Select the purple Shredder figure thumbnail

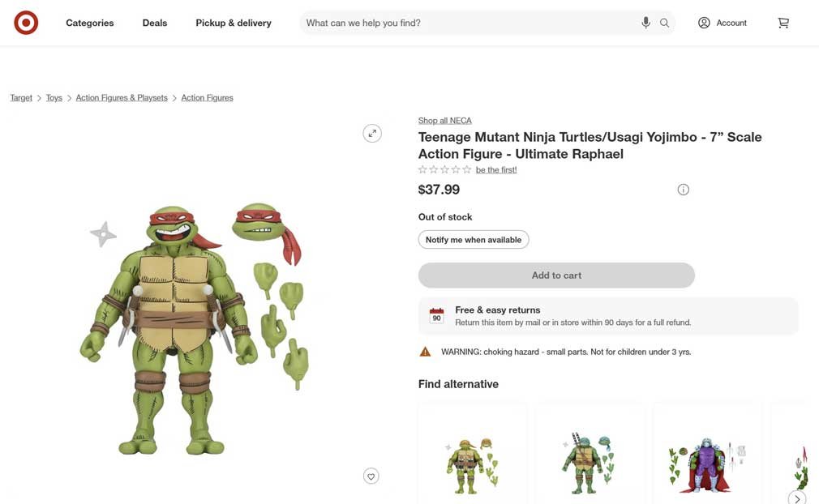click(x=706, y=464)
